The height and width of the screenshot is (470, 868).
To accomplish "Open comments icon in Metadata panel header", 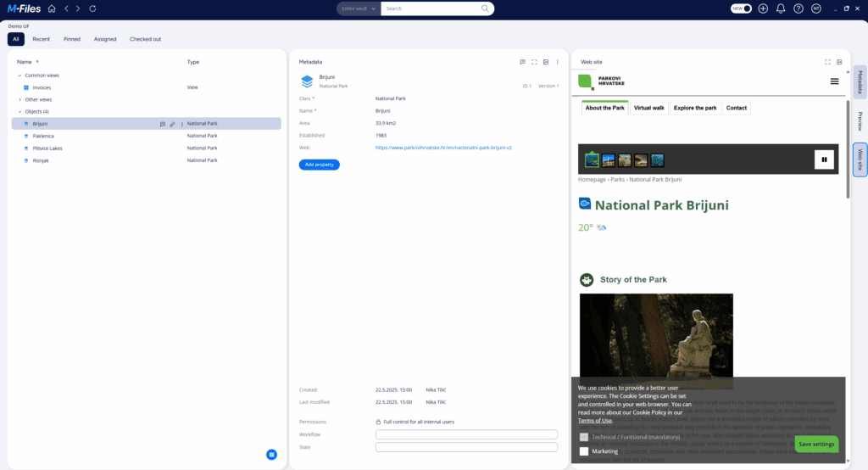I will [523, 62].
